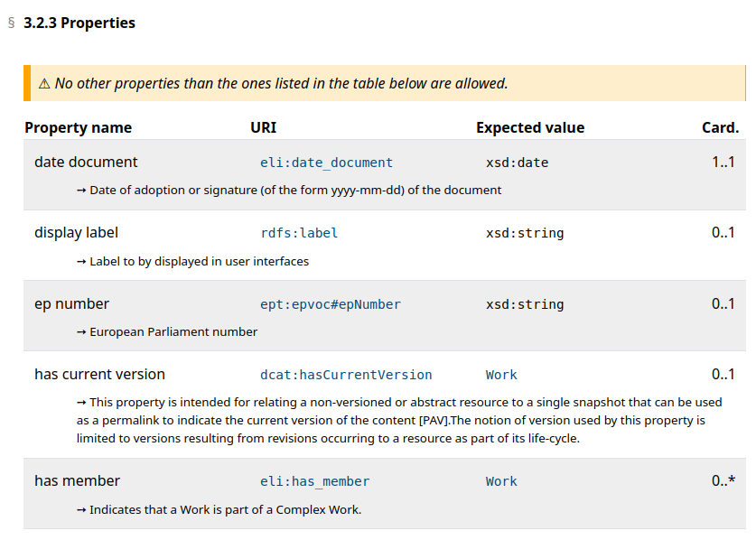756x540 pixels.
Task: Click the Expected value column header
Action: [530, 127]
